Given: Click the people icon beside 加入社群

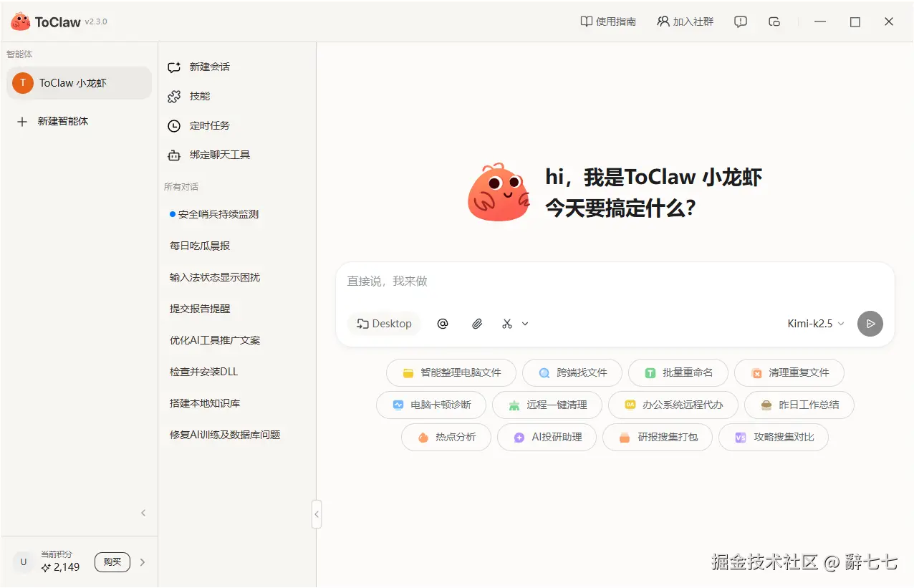Looking at the screenshot, I should [x=663, y=21].
